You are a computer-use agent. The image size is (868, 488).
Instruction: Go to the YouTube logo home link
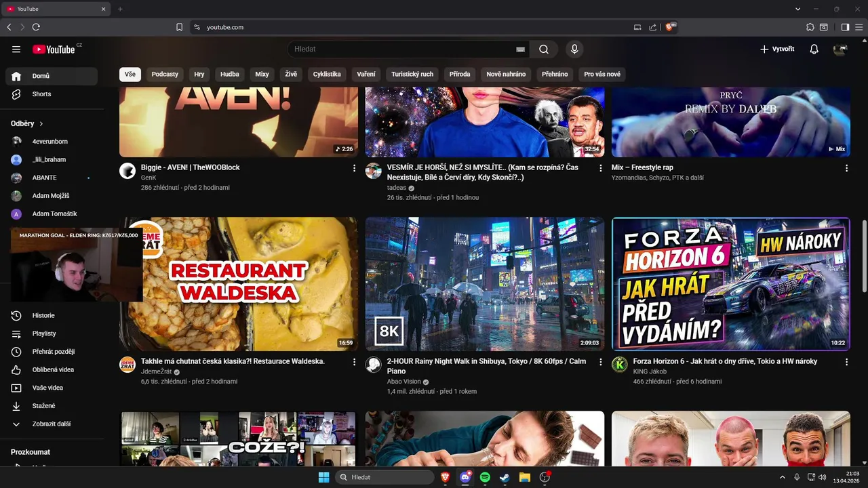[54, 49]
